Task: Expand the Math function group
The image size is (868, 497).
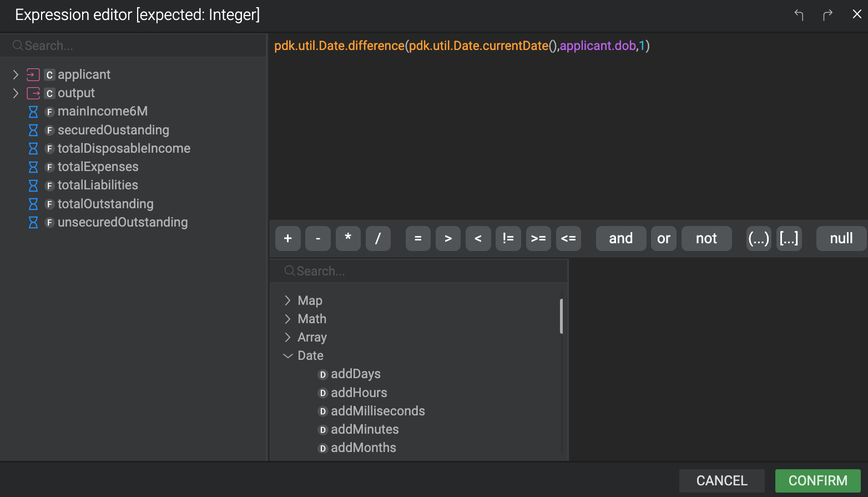Action: 287,319
